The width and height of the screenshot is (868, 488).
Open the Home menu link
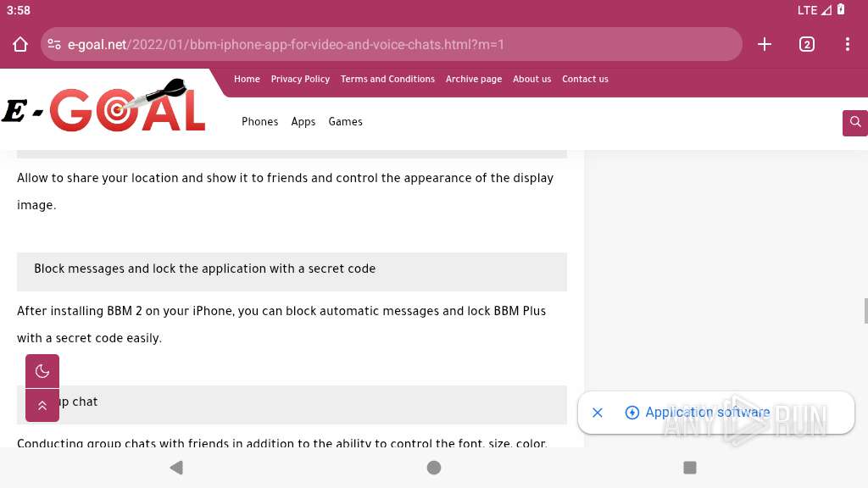coord(247,79)
